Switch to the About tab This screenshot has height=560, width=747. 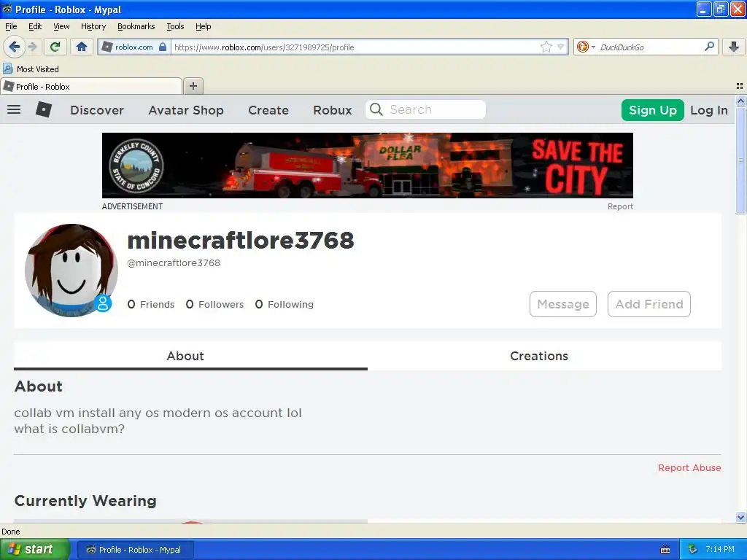point(190,356)
